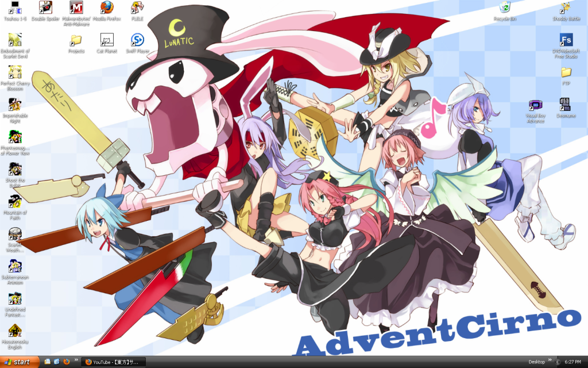The height and width of the screenshot is (368, 588).
Task: Select Phantasmagoria of Flower View icon
Action: click(15, 143)
